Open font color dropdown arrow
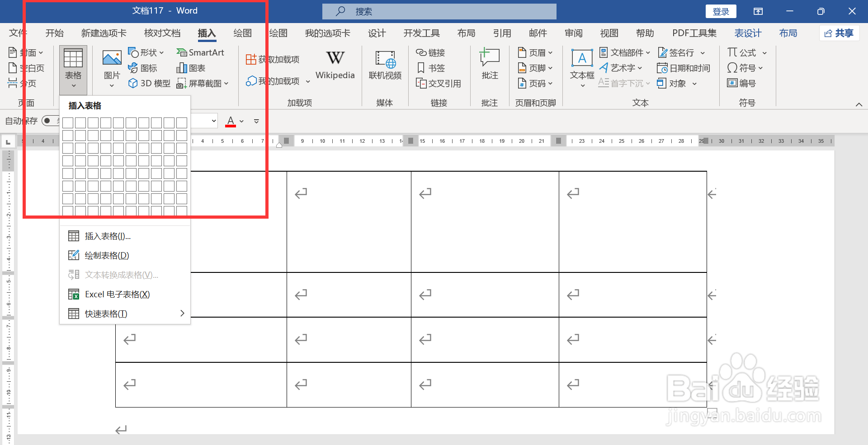Viewport: 868px width, 445px height. 242,121
